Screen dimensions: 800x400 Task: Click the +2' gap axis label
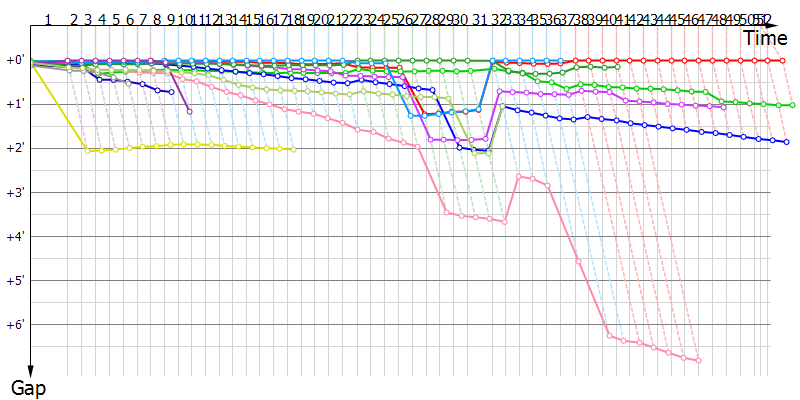coord(14,148)
